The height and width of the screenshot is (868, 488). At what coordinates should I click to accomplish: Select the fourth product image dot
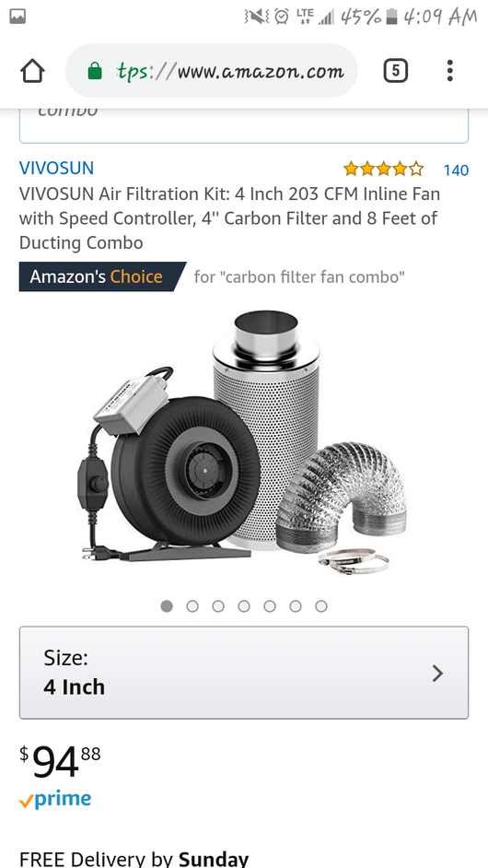(x=244, y=606)
